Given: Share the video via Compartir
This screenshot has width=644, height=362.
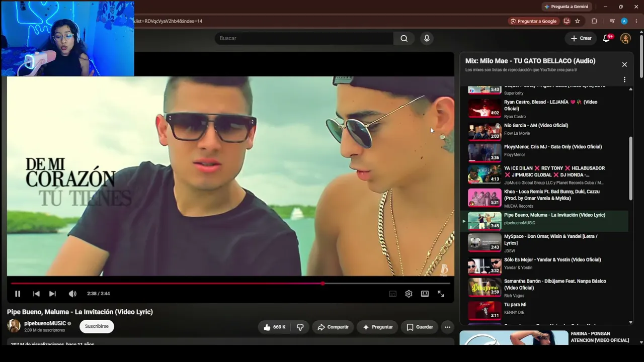Looking at the screenshot, I should [x=333, y=327].
